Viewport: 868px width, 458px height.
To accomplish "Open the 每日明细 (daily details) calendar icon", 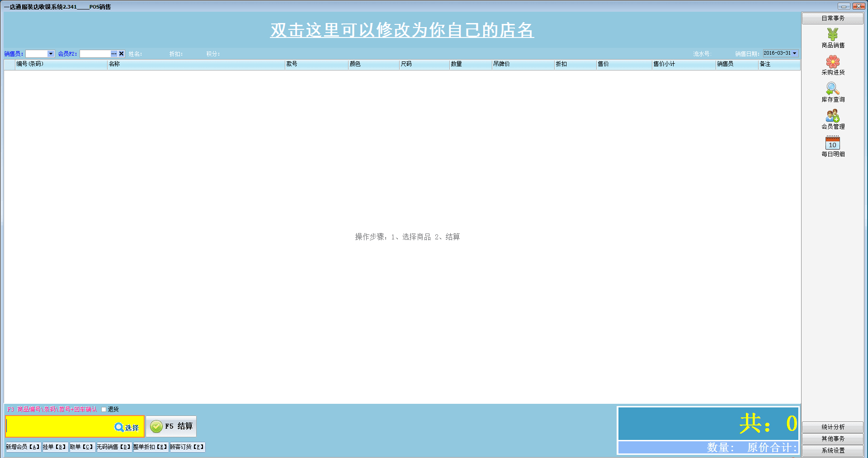I will click(832, 143).
